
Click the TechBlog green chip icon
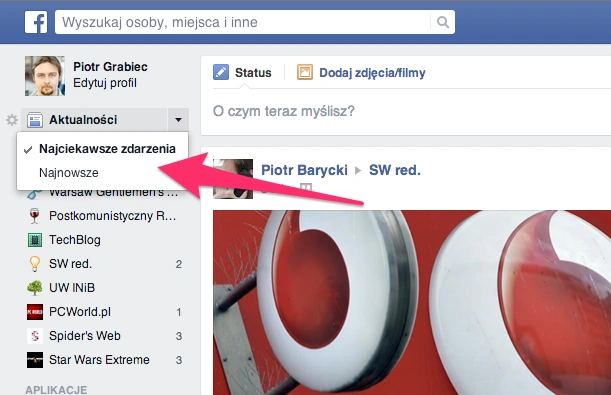pos(35,240)
